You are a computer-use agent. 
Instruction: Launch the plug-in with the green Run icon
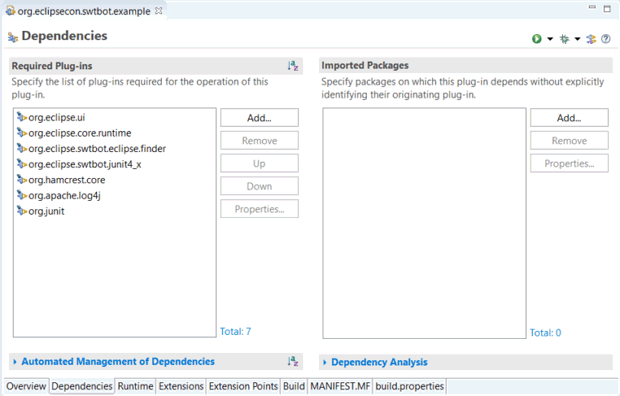[537, 39]
